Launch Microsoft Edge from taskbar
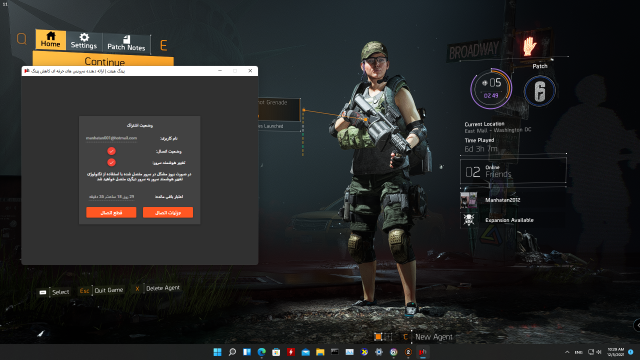Screen dimensions: 640x360 coord(262,352)
